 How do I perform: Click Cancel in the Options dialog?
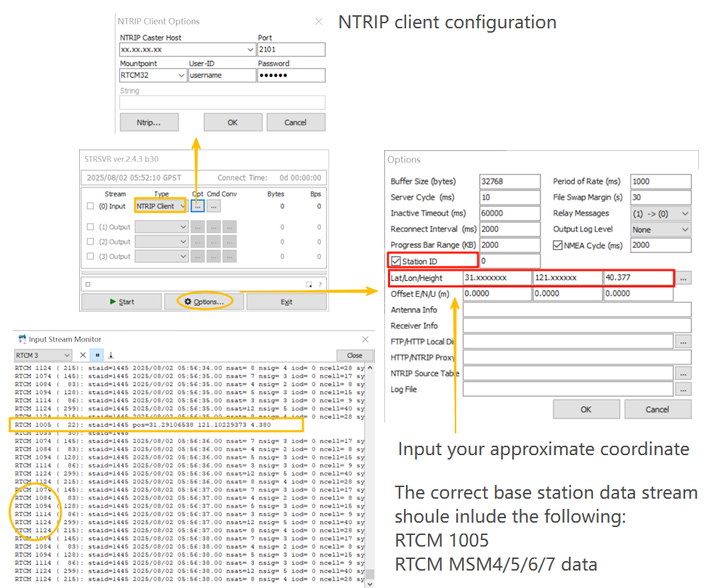click(658, 409)
